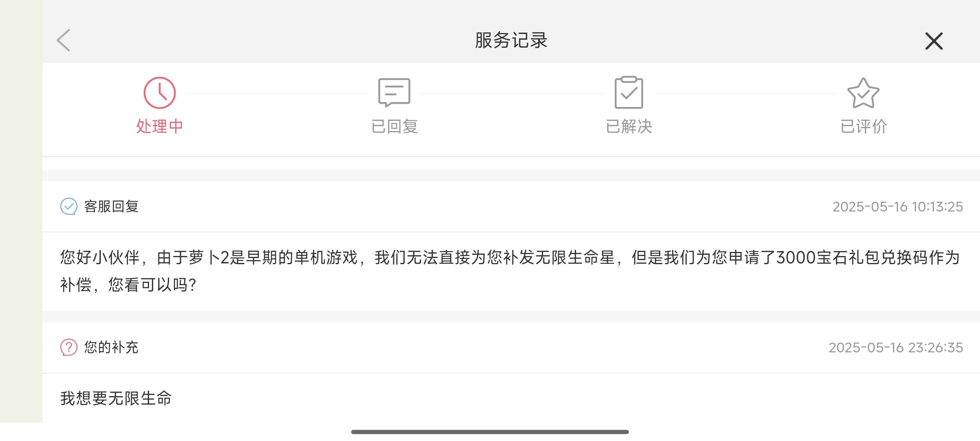Click the 客服回复 section heading
The width and height of the screenshot is (980, 441).
click(111, 207)
